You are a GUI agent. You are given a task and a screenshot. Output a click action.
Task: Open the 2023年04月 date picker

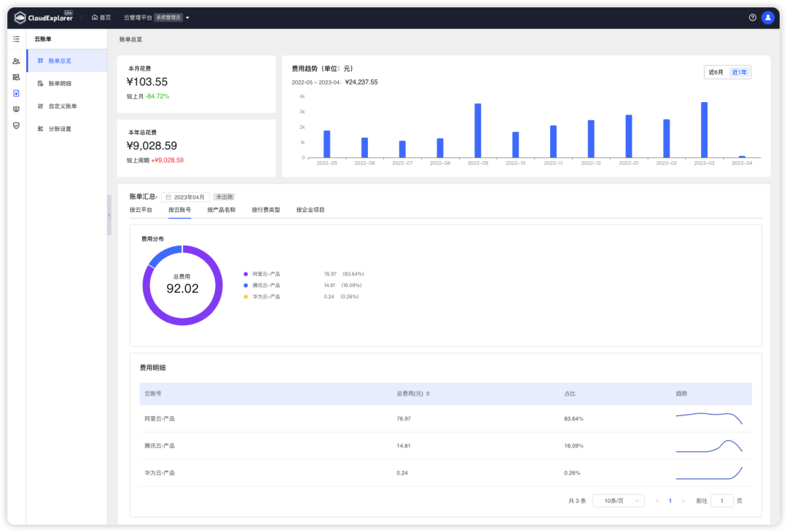187,196
